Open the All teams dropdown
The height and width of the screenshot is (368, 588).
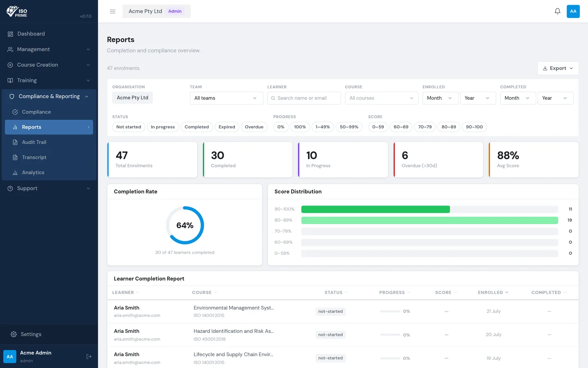click(227, 98)
